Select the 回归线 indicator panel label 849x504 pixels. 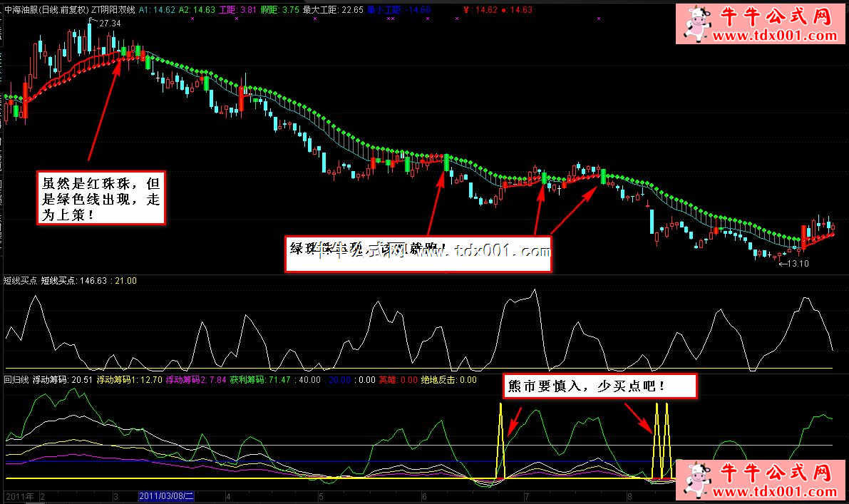pyautogui.click(x=17, y=380)
